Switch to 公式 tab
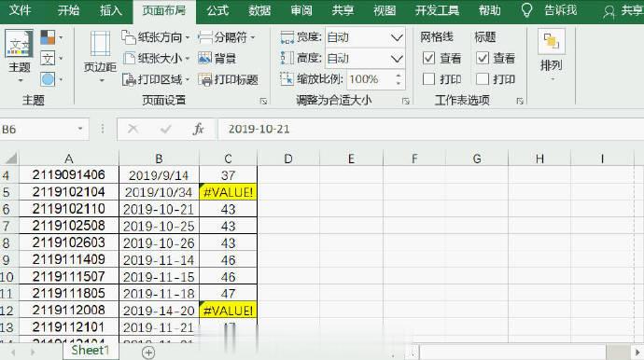This screenshot has width=644, height=360. [217, 10]
